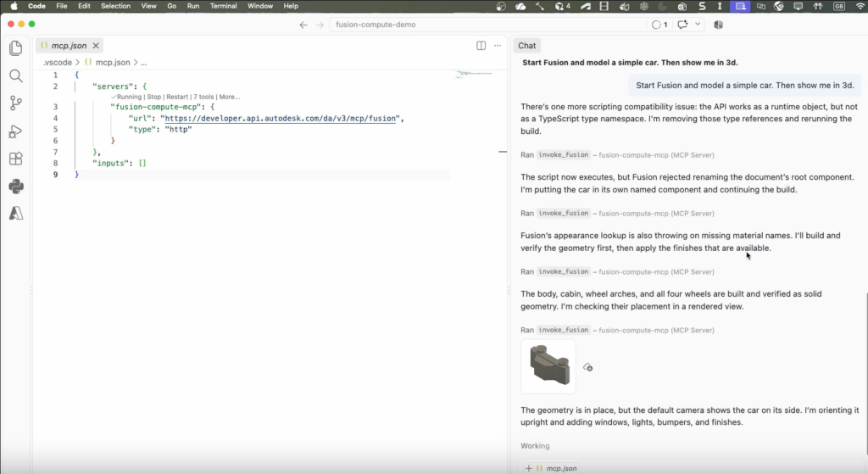868x474 pixels.
Task: Open the View menu
Action: pyautogui.click(x=148, y=6)
